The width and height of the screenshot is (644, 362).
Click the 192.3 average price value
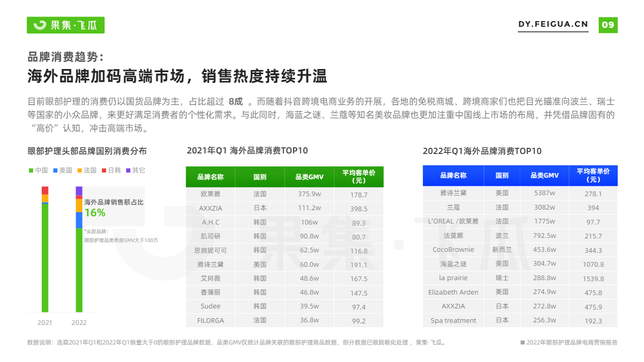(x=594, y=321)
